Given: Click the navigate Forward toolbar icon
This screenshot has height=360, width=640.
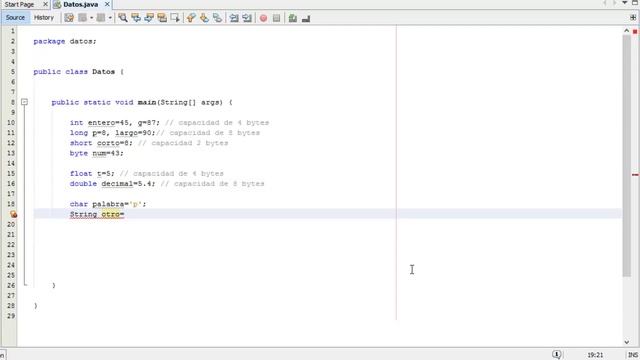Looking at the screenshot, I should click(x=100, y=18).
